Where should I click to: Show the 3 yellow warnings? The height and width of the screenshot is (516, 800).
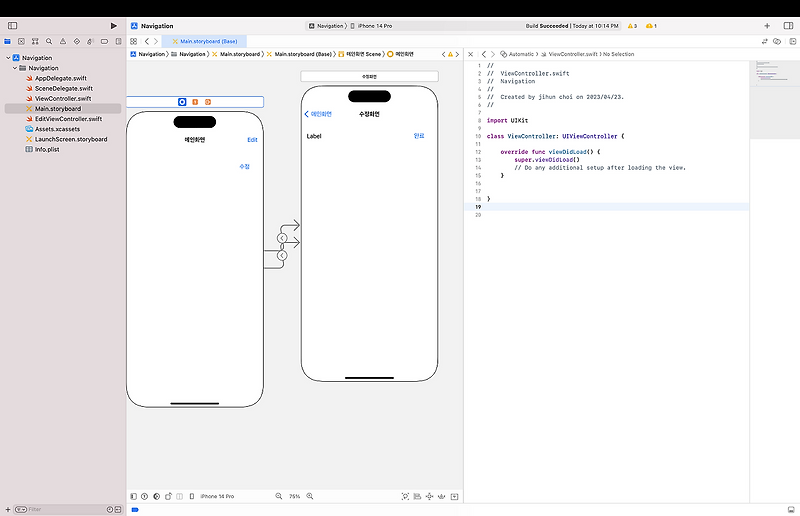click(632, 26)
